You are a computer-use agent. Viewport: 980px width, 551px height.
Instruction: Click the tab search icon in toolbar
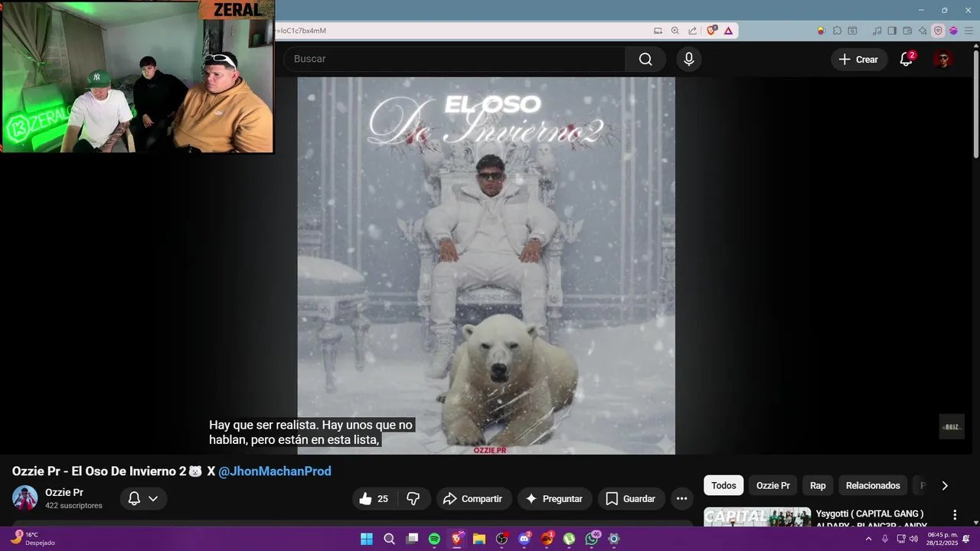click(852, 31)
